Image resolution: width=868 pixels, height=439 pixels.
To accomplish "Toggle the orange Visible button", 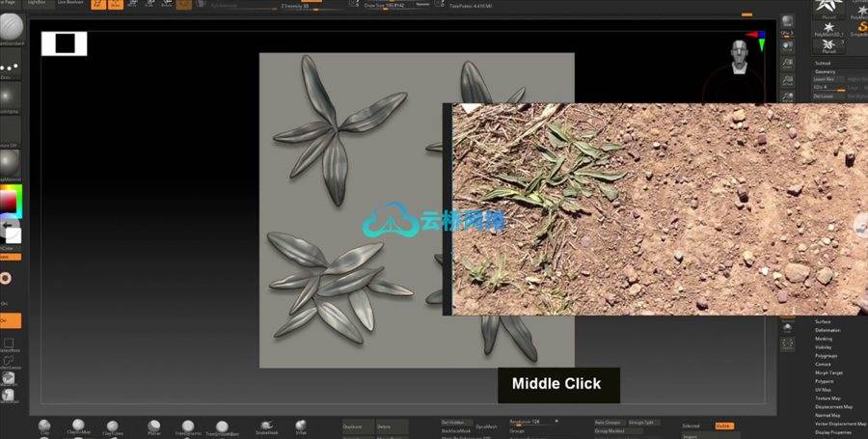I will pyautogui.click(x=723, y=425).
